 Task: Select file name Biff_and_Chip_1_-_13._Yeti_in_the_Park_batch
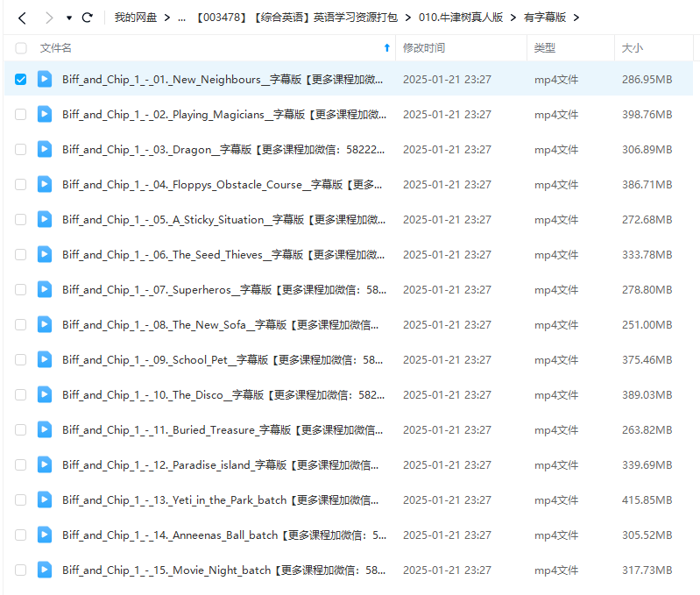tap(221, 500)
